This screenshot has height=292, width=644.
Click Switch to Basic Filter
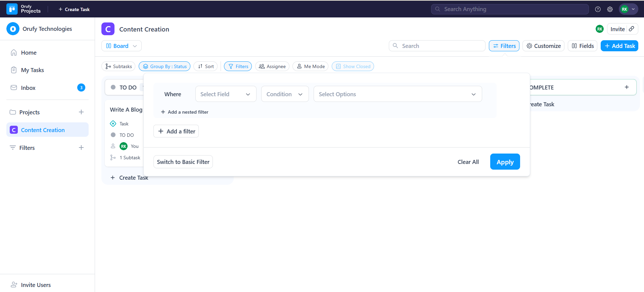183,162
